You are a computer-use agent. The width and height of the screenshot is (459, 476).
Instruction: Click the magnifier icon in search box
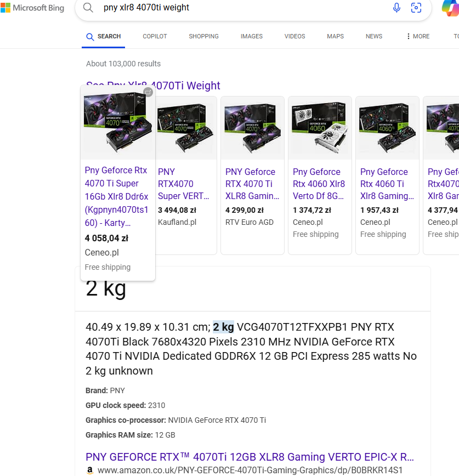(x=88, y=8)
